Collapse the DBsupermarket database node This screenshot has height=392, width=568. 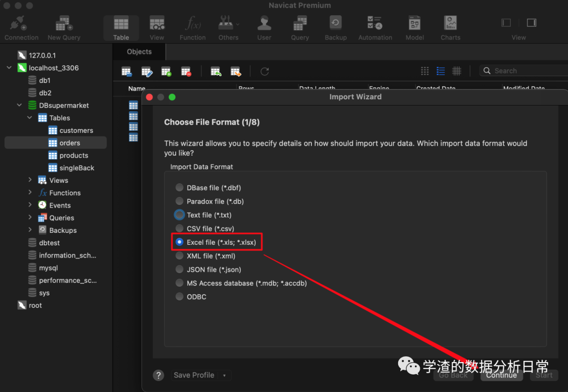pos(19,105)
